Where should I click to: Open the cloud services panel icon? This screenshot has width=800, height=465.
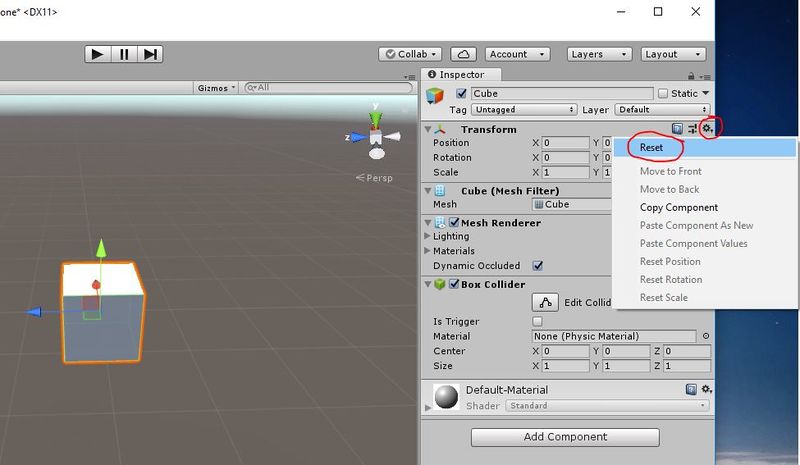[463, 54]
